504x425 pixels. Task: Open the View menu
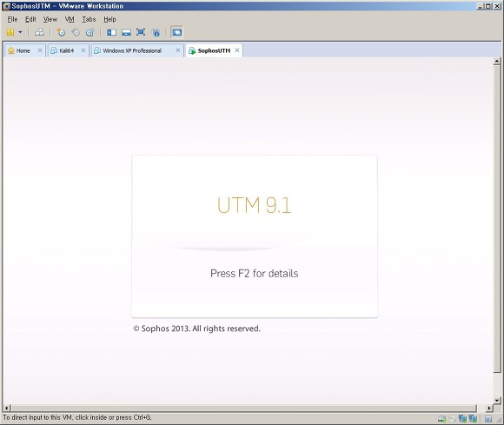point(50,19)
